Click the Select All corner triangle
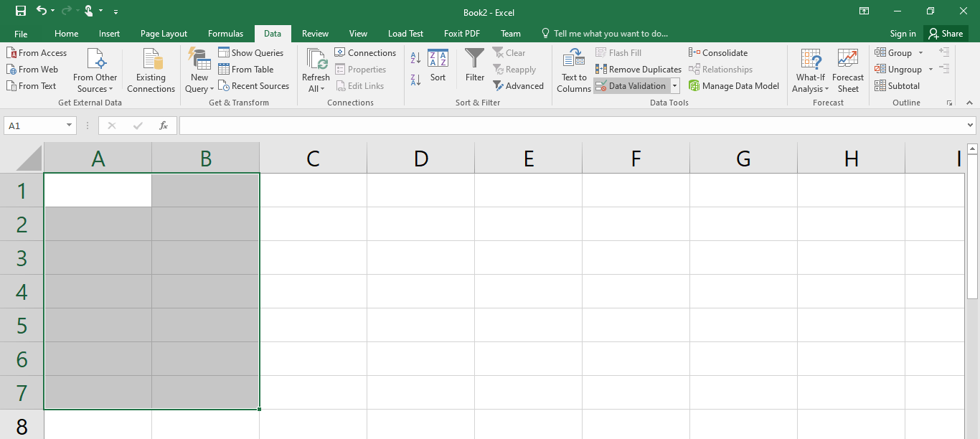 coord(27,157)
